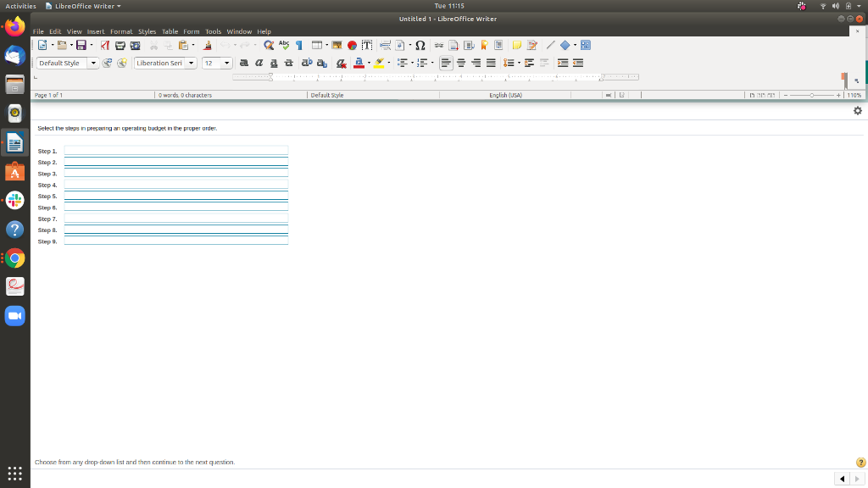Save the document with floppy icon
This screenshot has height=488, width=868.
[81, 46]
